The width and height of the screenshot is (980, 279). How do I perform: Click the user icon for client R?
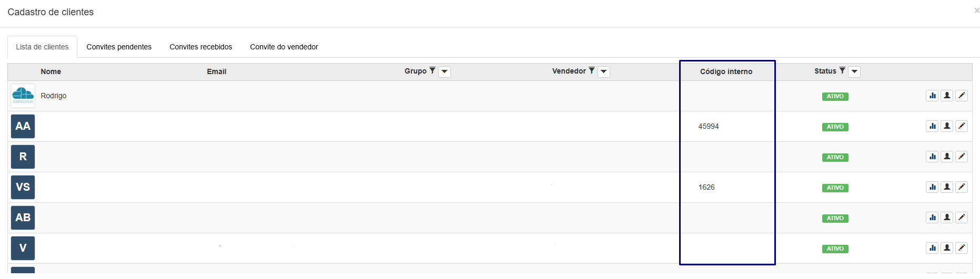(947, 157)
